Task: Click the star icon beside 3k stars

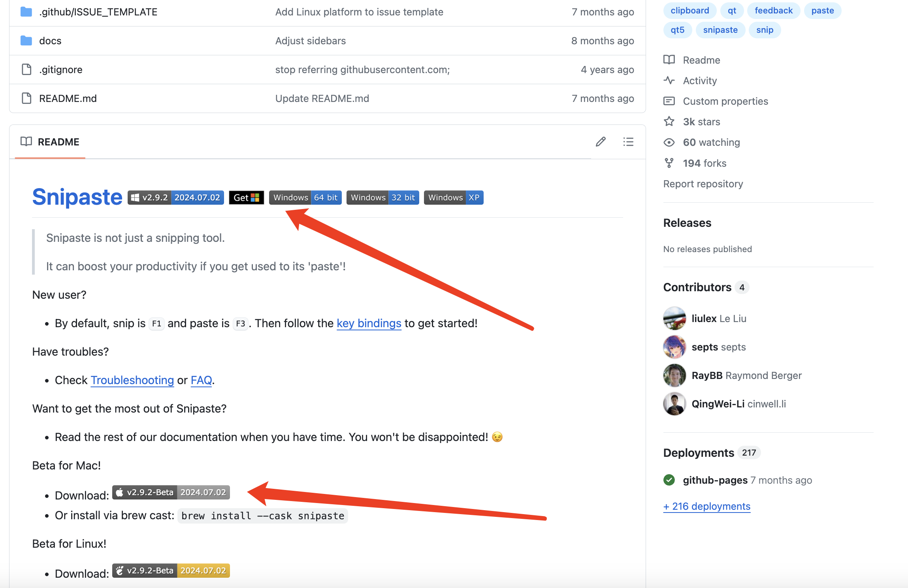Action: click(669, 122)
